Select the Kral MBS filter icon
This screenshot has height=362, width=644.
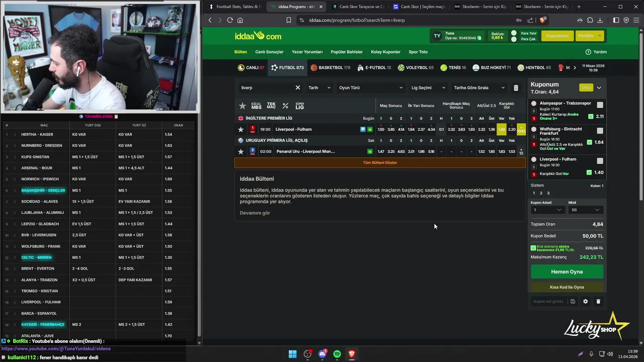[x=257, y=106]
